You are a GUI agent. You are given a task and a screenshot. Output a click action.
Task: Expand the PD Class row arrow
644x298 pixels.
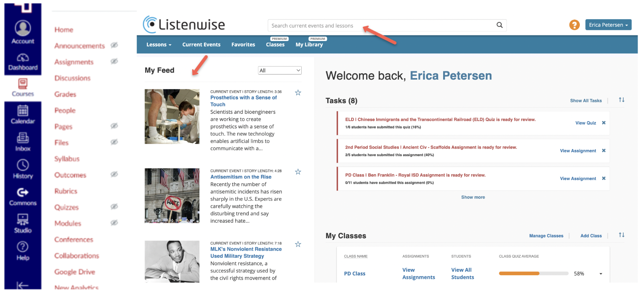[x=601, y=274]
